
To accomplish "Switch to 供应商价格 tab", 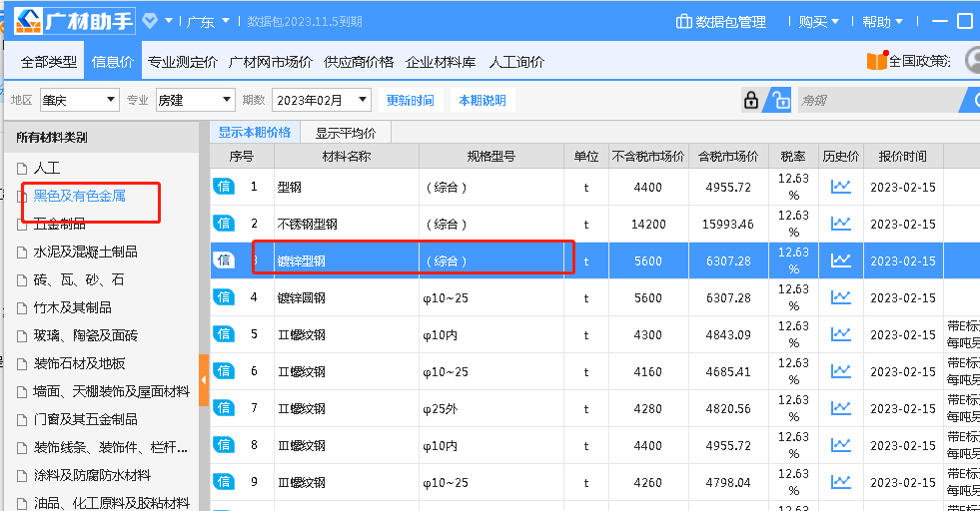I will point(359,62).
